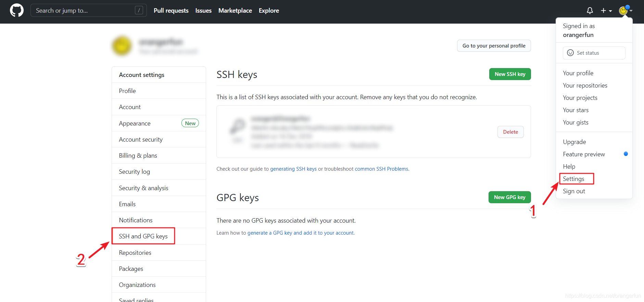The image size is (644, 302).
Task: Click Sign out in user menu
Action: click(x=594, y=191)
